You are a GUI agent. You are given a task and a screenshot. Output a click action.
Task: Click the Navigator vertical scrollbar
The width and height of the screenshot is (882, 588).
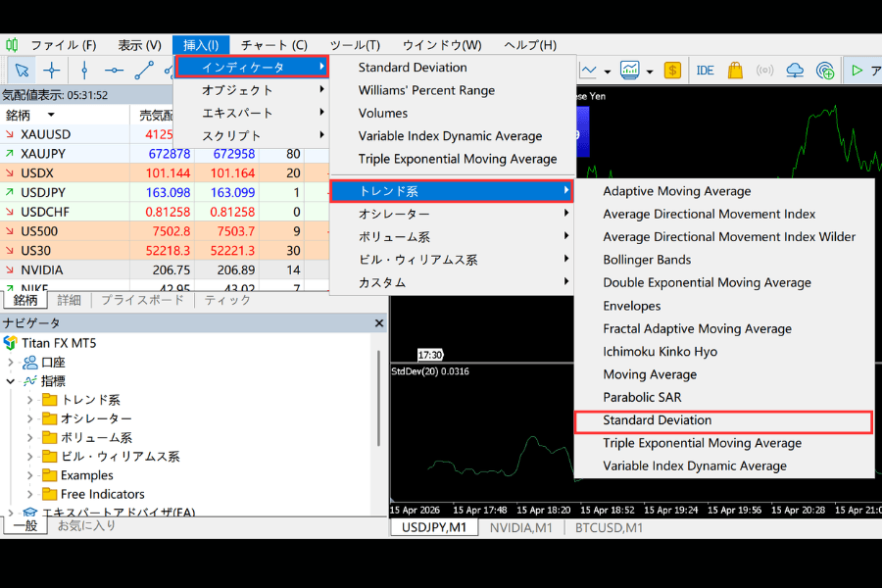click(x=379, y=398)
